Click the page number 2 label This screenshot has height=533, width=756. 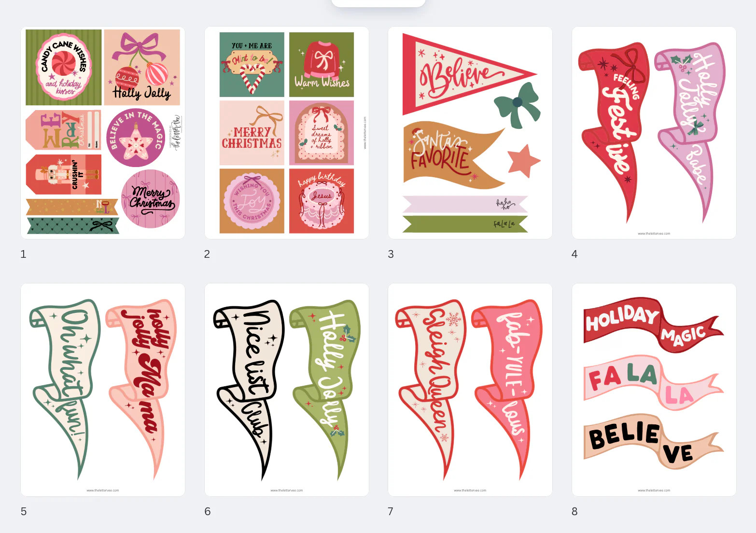[x=207, y=254]
